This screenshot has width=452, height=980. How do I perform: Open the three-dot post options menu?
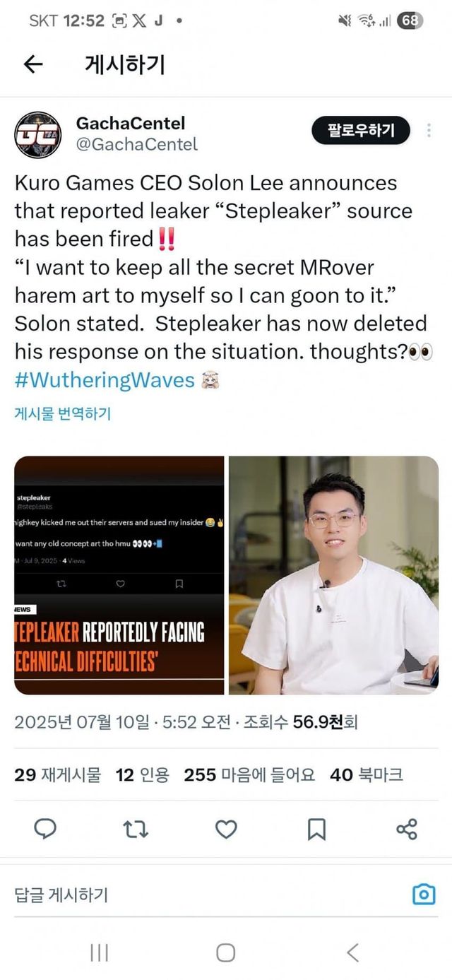click(429, 131)
